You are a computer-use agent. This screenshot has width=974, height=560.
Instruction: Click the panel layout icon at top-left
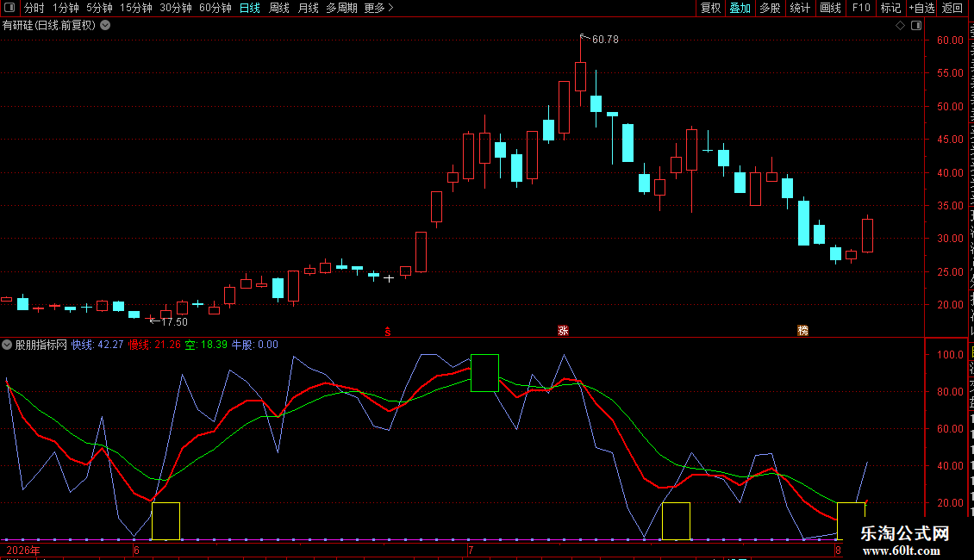9,8
